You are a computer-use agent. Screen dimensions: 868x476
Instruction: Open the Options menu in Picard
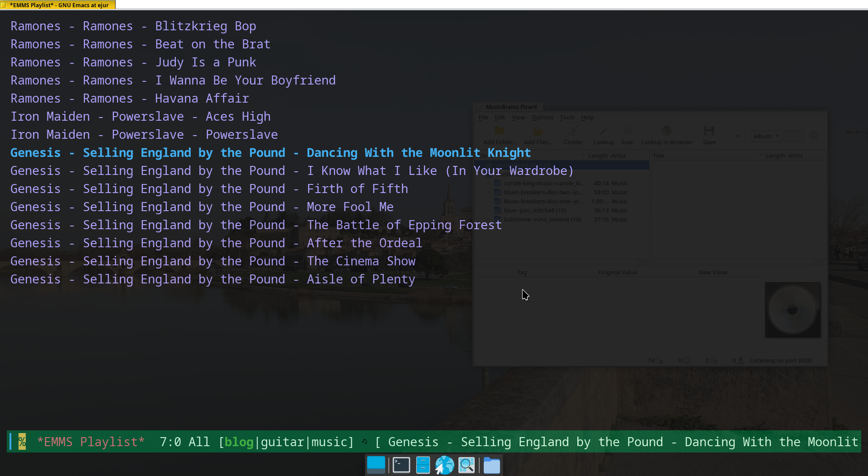pyautogui.click(x=542, y=117)
